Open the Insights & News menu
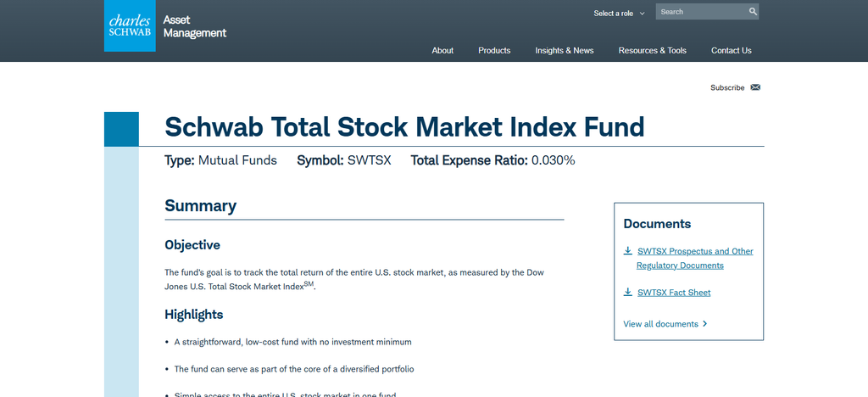The width and height of the screenshot is (868, 397). point(564,50)
